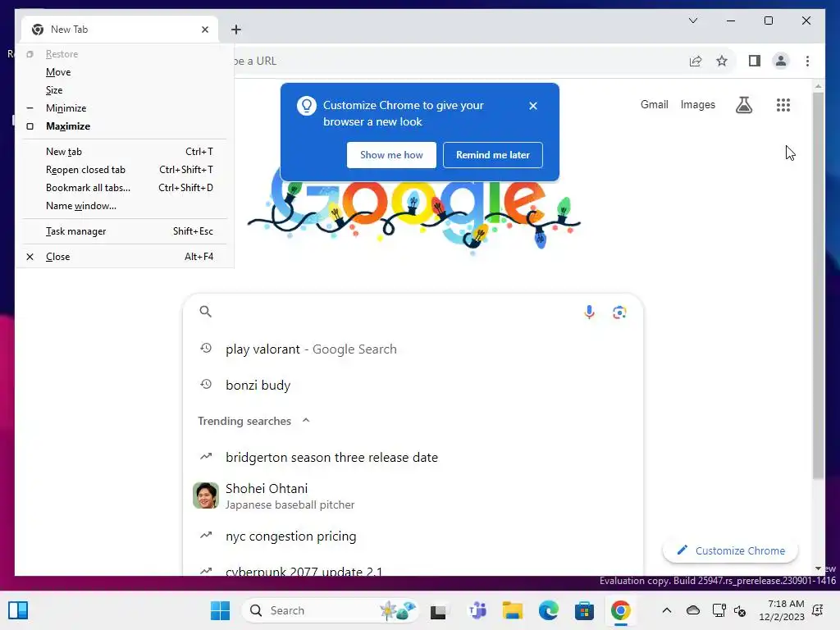Choose New tab menu entry
Screen dimensions: 840x630
[x=125, y=152]
